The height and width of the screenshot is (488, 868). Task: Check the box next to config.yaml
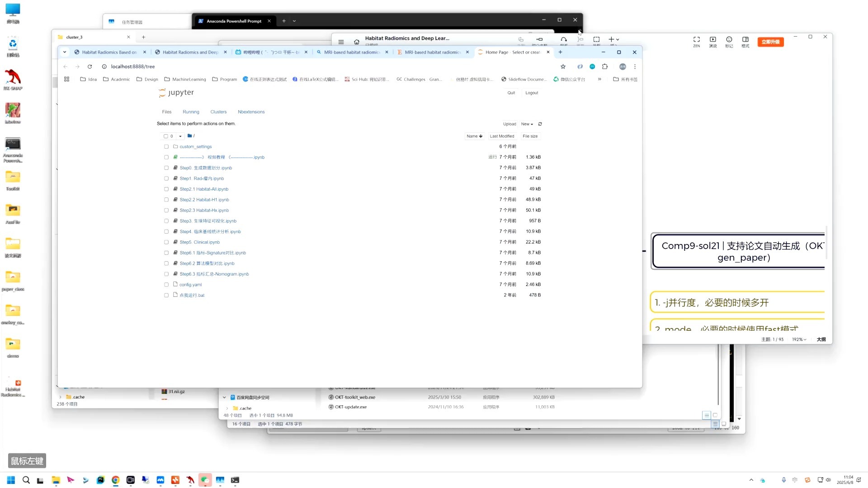tap(166, 285)
